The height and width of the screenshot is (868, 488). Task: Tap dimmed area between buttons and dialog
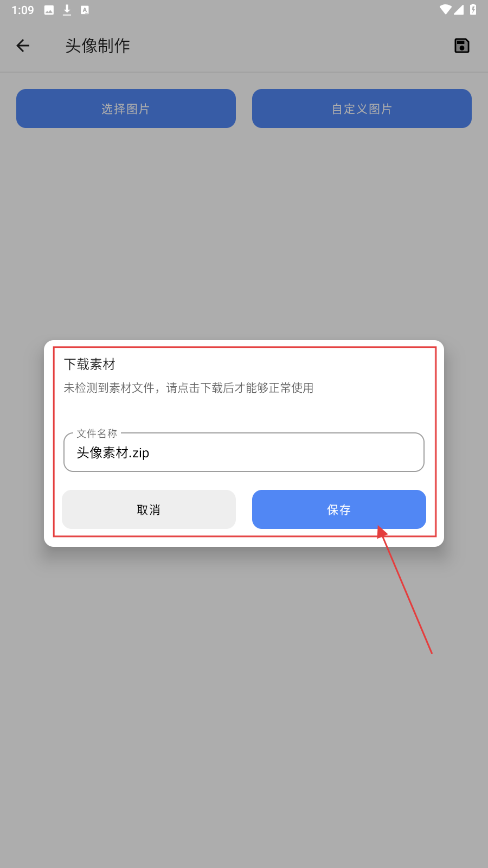point(244,233)
